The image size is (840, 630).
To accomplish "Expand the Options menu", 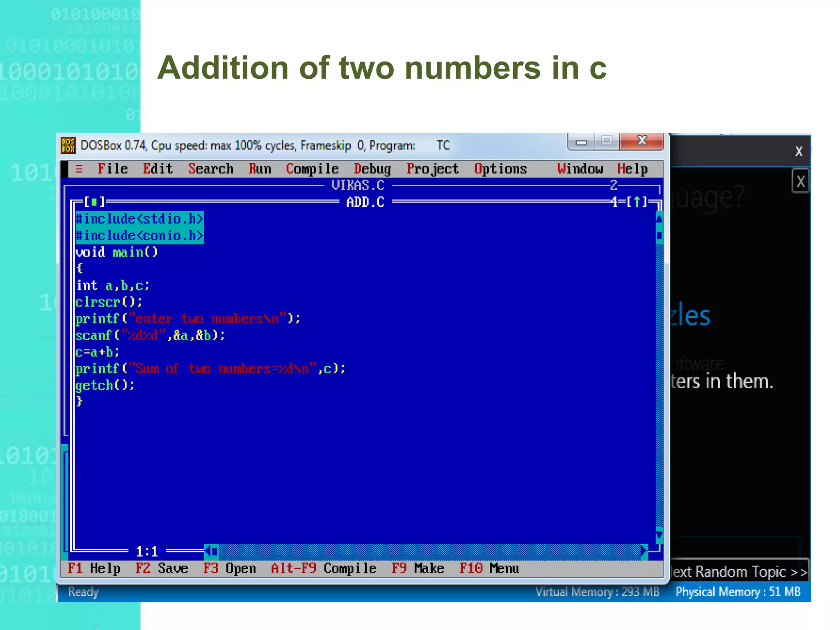I will 500,169.
